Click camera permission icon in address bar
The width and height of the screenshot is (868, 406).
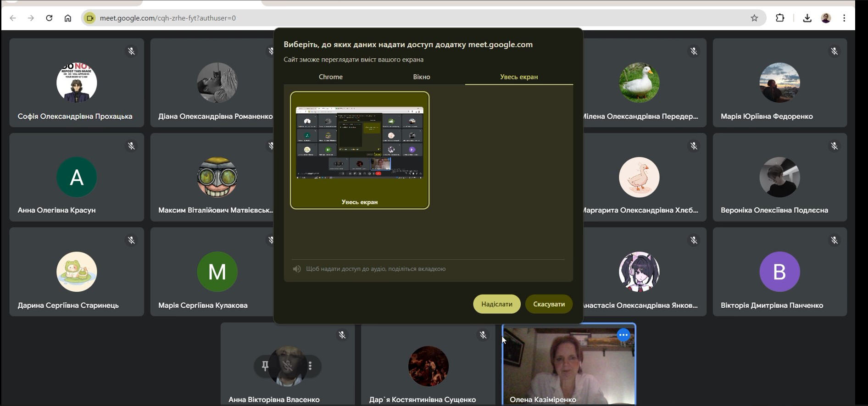(x=90, y=18)
